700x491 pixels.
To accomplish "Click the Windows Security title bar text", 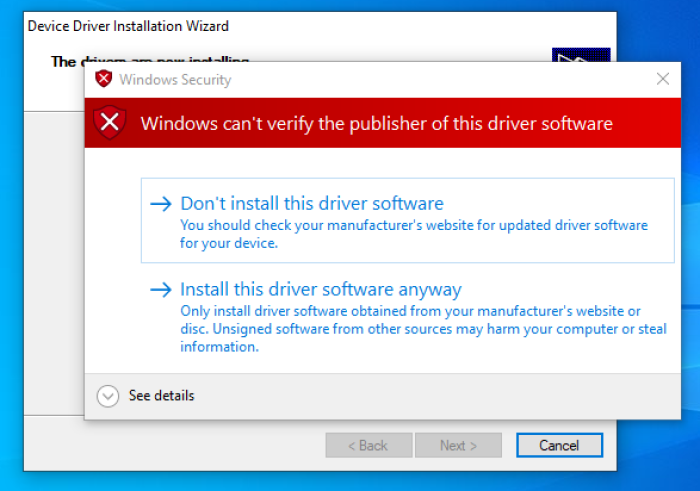I will pyautogui.click(x=175, y=79).
